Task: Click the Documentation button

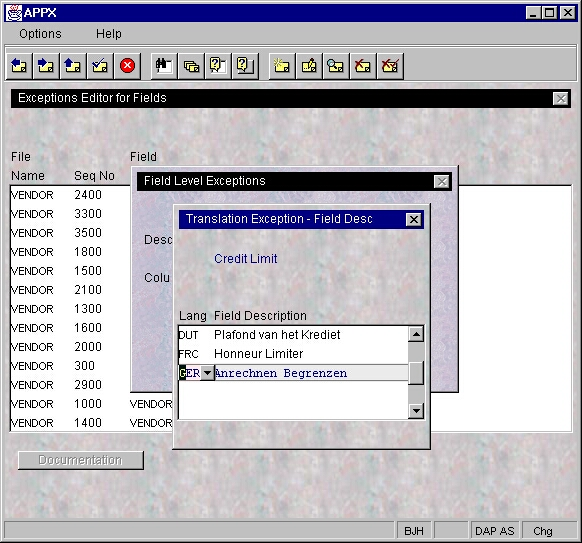Action: pos(81,460)
